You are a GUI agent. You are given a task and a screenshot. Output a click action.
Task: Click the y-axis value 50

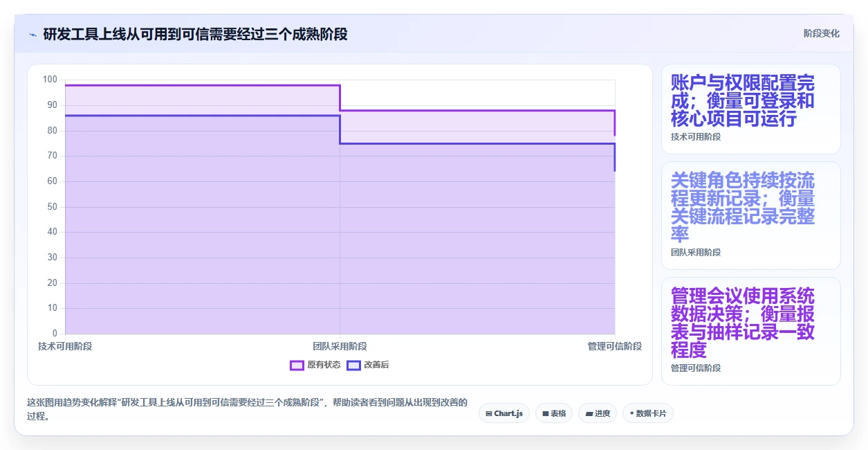(x=53, y=207)
